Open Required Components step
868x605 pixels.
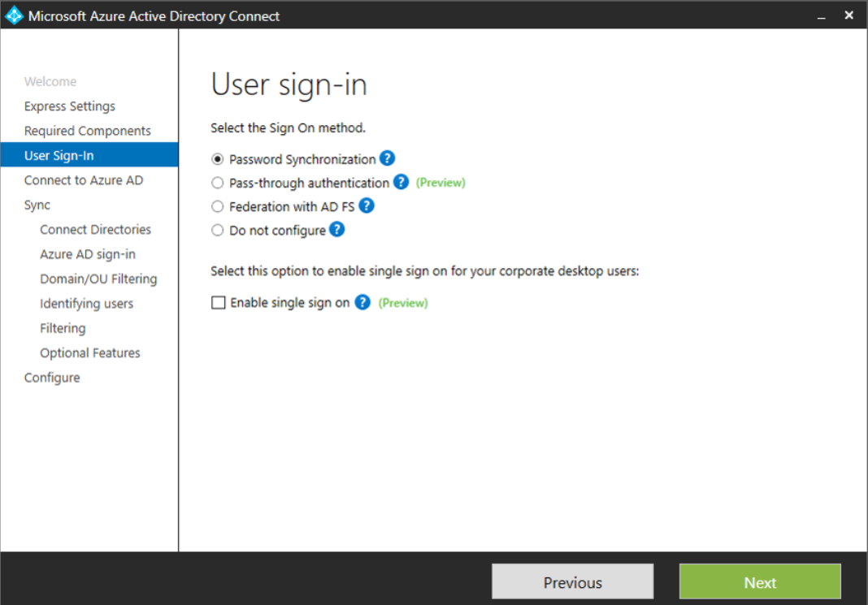88,131
